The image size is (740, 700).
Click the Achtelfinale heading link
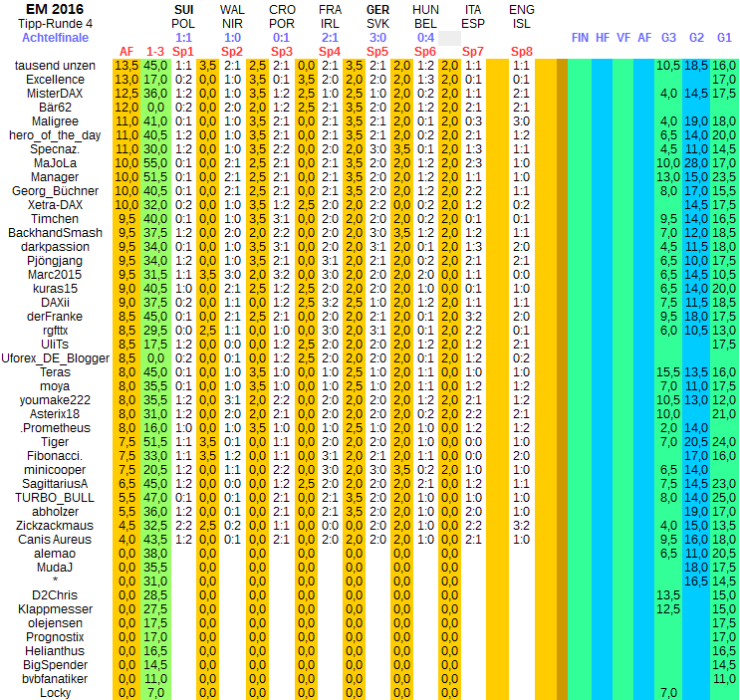click(56, 37)
